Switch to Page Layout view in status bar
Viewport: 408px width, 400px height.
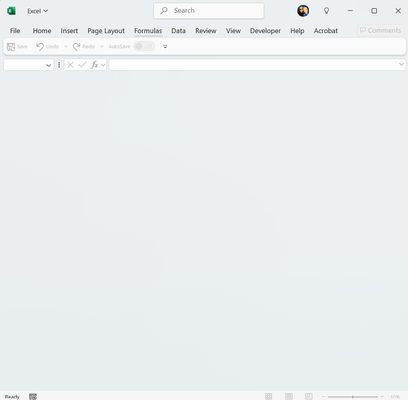tap(289, 396)
